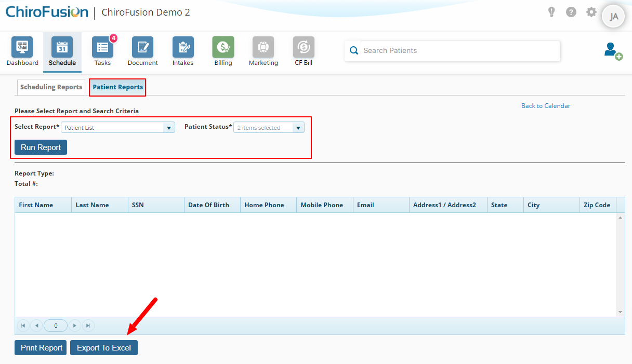The width and height of the screenshot is (632, 364).
Task: Open the Dashboard module
Action: [x=22, y=51]
